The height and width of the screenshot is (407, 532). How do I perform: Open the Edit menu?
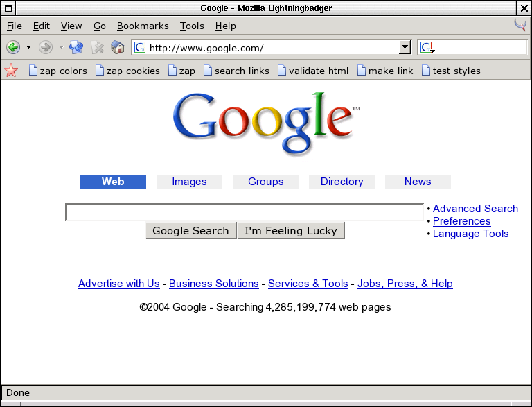click(x=42, y=26)
